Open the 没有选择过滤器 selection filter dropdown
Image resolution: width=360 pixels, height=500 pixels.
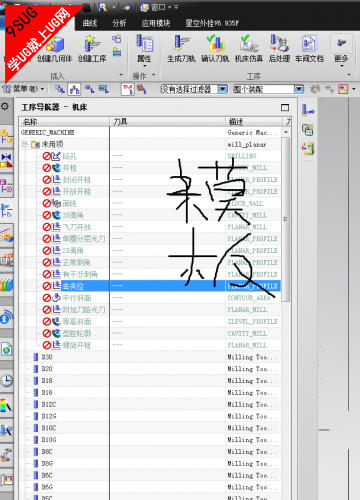click(x=223, y=89)
